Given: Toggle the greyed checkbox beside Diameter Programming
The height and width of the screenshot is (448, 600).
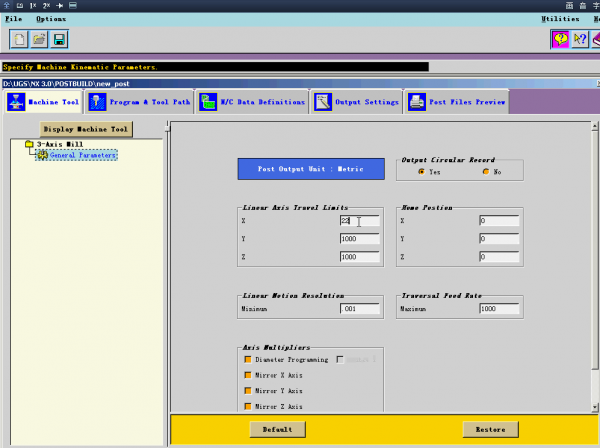Looking at the screenshot, I should [x=340, y=360].
